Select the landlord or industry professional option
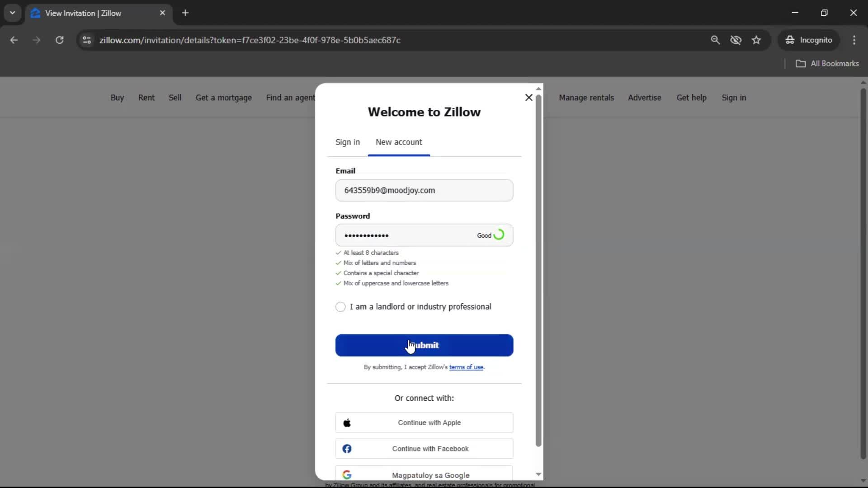 [341, 307]
